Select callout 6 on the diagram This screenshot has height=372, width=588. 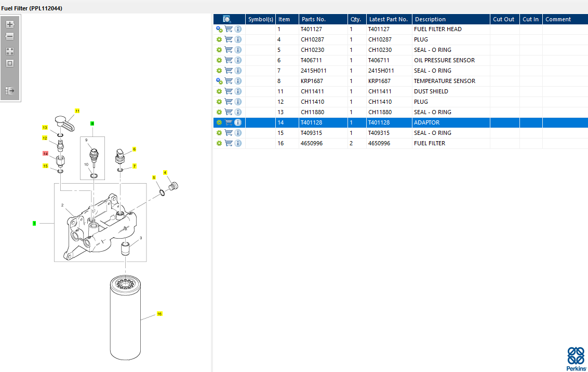point(134,149)
